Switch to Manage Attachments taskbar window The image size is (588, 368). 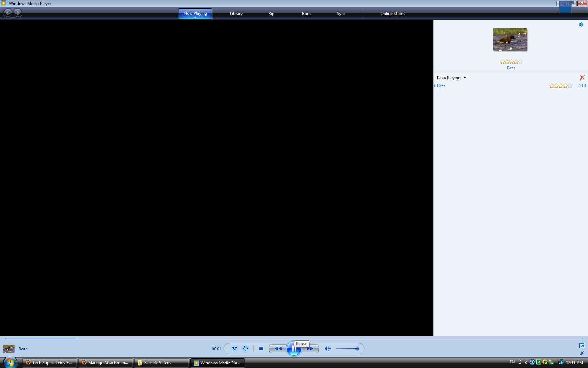point(106,363)
